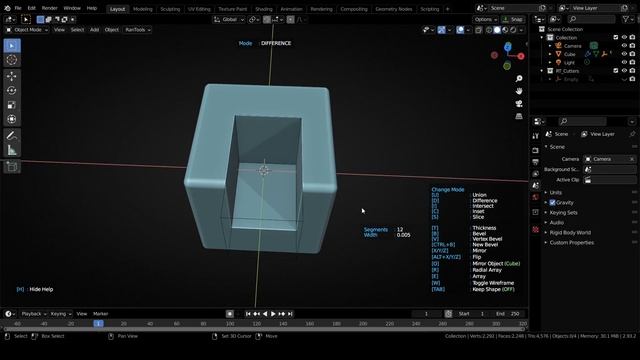Image resolution: width=640 pixels, height=360 pixels.
Task: Click the red X axis gizmo ball
Action: point(521,56)
